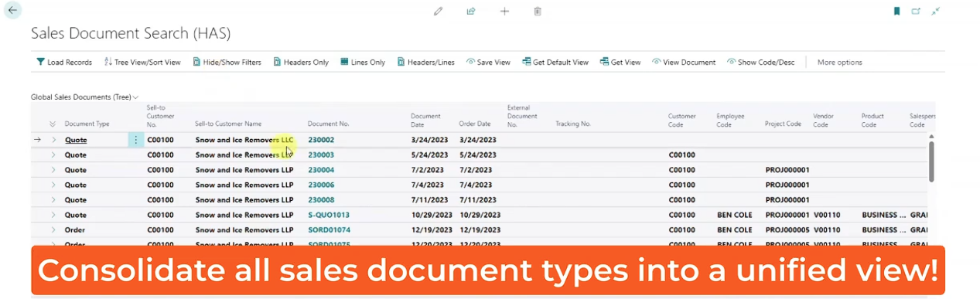Click View Document
This screenshot has width=980, height=299.
point(684,63)
